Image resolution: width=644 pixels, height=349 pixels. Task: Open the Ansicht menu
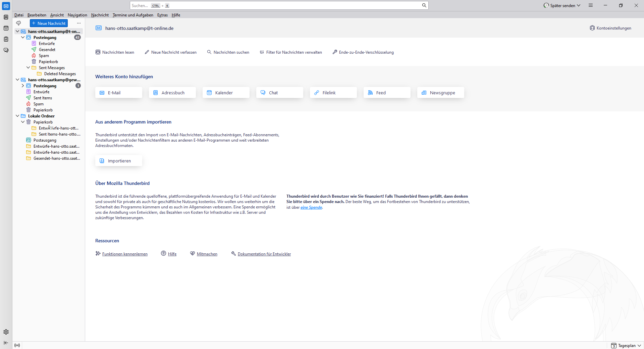point(57,15)
